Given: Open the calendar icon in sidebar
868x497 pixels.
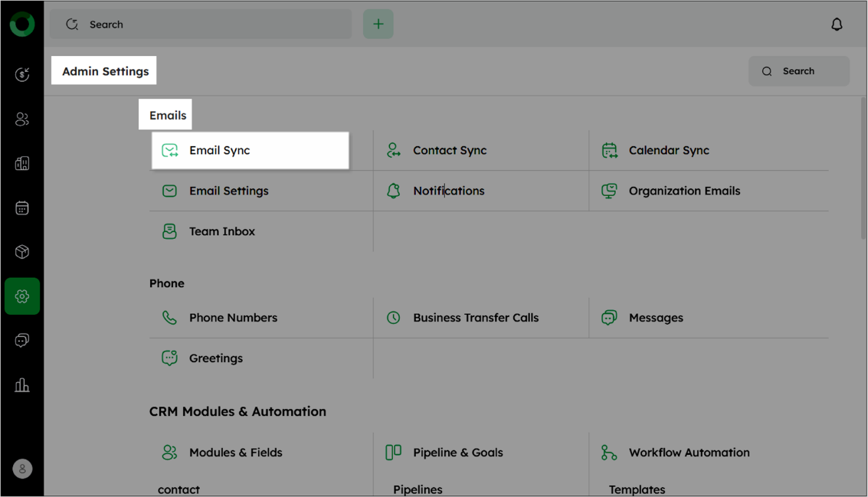Looking at the screenshot, I should click(x=22, y=208).
